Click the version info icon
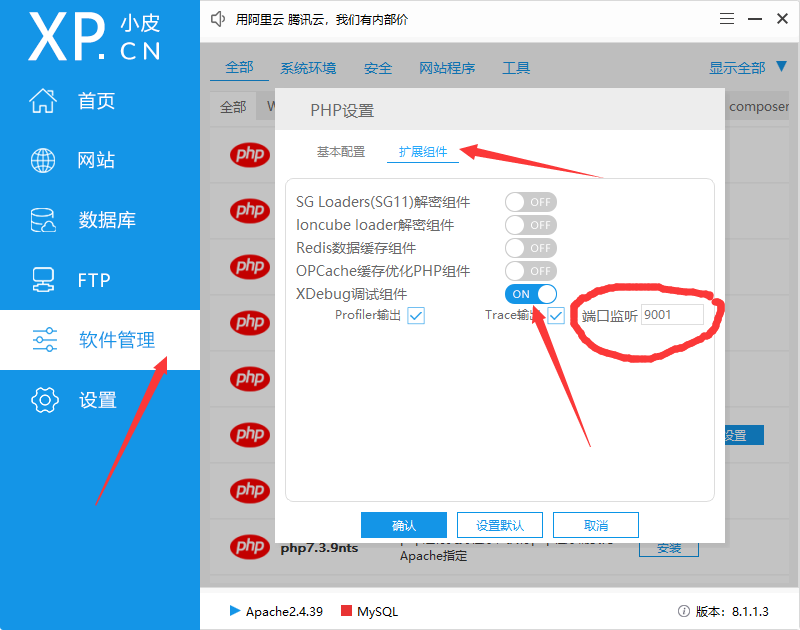Image resolution: width=800 pixels, height=630 pixels. click(x=684, y=611)
